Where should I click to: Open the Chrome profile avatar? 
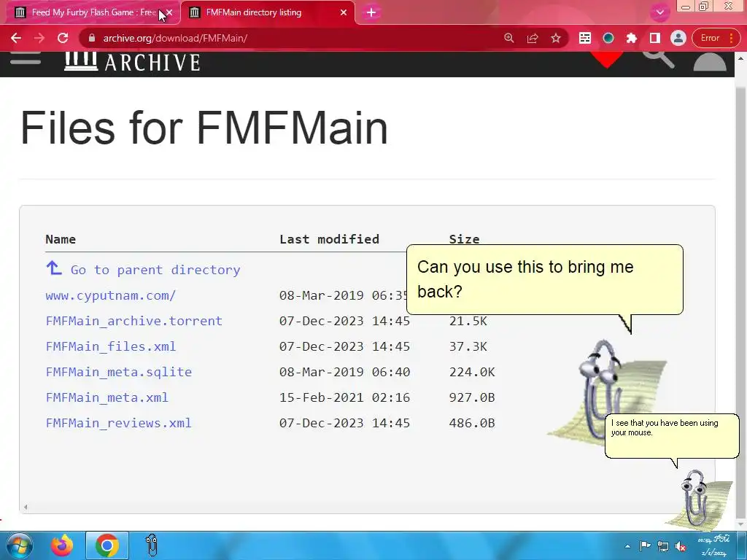(x=678, y=38)
